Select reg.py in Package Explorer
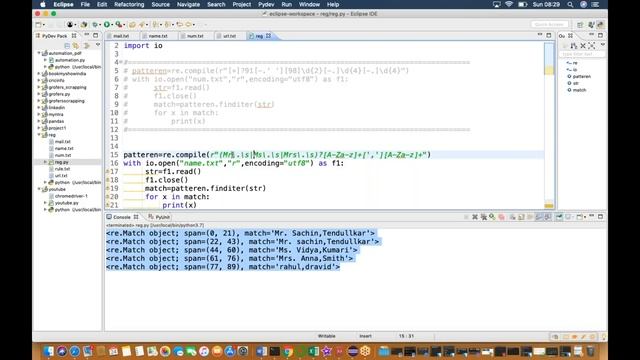Image resolution: width=640 pixels, height=360 pixels. [x=62, y=162]
